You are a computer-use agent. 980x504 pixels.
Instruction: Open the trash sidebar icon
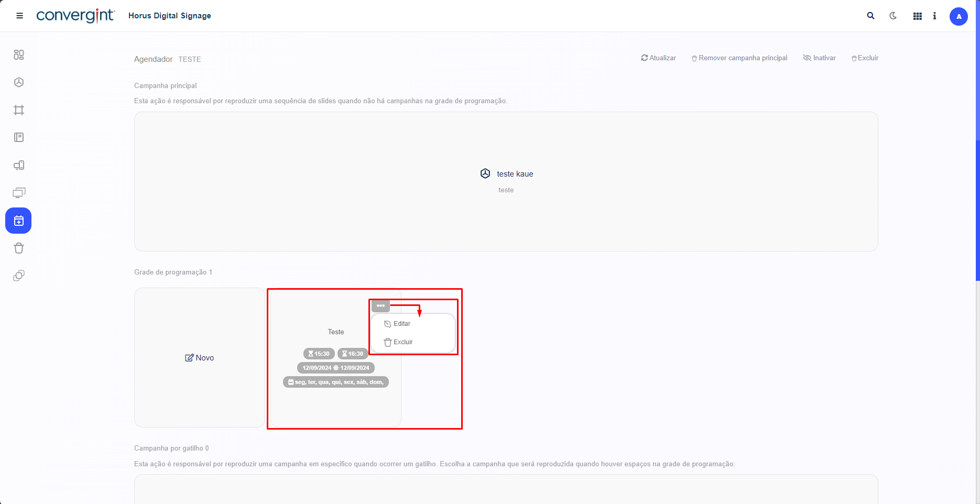[19, 248]
